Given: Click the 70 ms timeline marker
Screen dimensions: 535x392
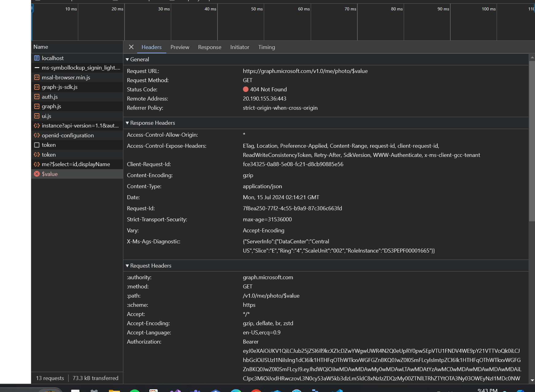Looking at the screenshot, I should point(350,9).
